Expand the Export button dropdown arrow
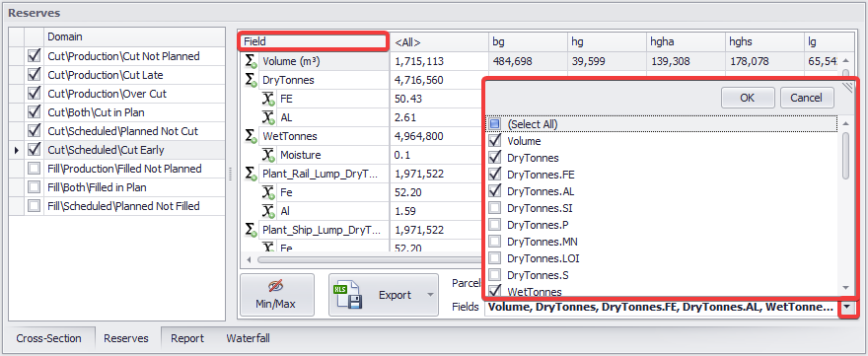This screenshot has width=868, height=356. [430, 295]
